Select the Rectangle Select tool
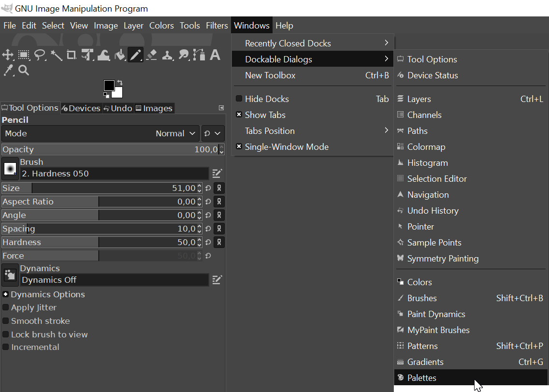This screenshot has width=549, height=392. point(24,55)
